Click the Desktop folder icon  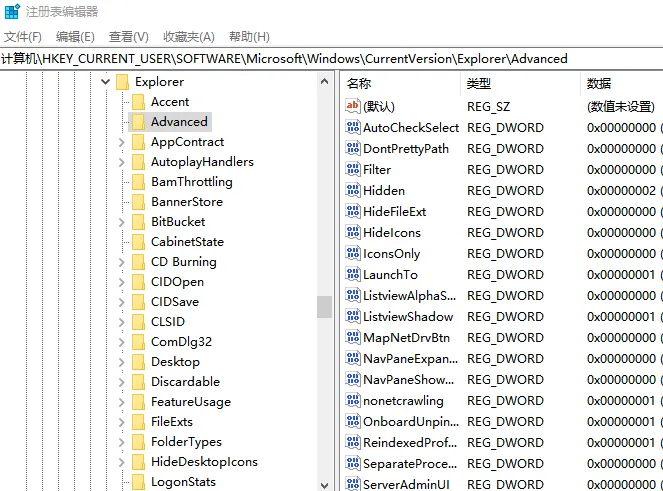point(138,362)
